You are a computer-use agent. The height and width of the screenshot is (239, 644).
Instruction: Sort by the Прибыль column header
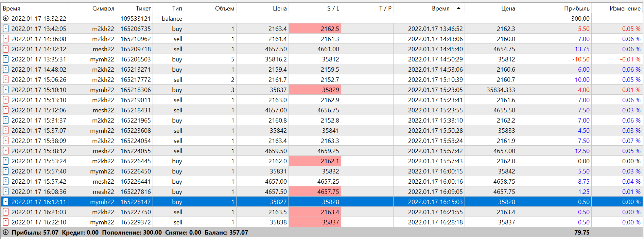(x=554, y=8)
